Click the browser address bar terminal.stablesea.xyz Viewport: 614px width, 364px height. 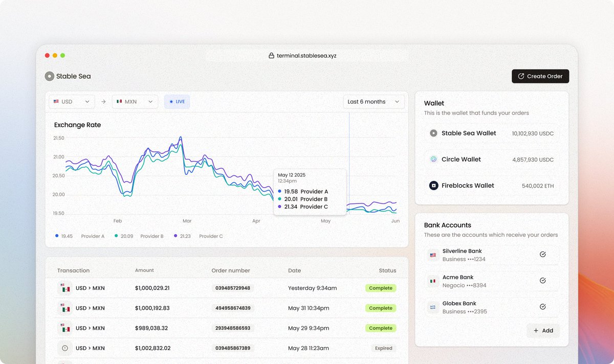pos(307,56)
